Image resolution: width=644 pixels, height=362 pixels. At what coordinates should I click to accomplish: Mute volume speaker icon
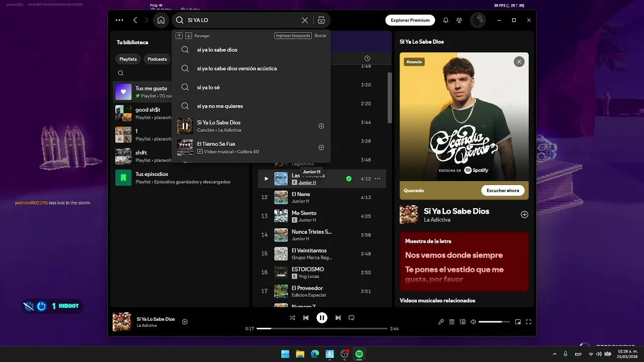coord(473,322)
